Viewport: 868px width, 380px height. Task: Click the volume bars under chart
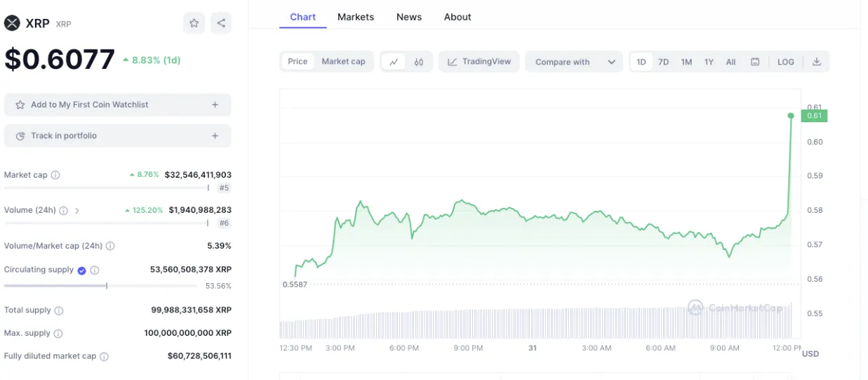tap(535, 325)
